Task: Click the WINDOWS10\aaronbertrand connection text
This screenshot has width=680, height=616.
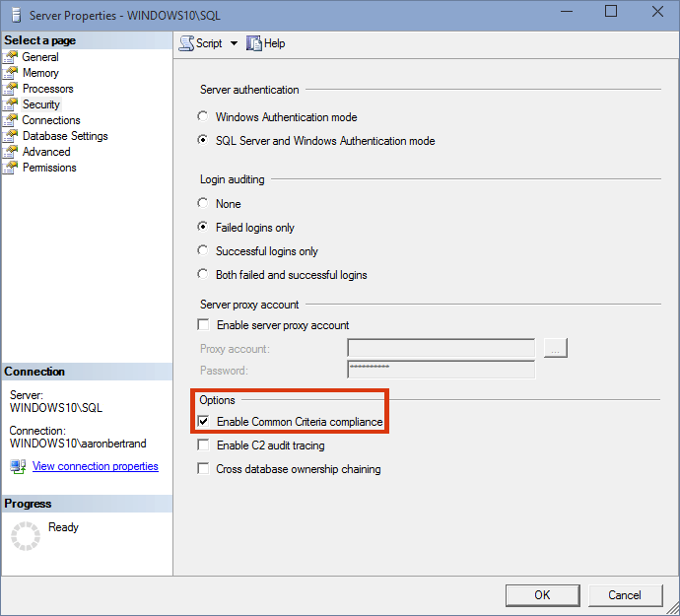Action: [78, 444]
